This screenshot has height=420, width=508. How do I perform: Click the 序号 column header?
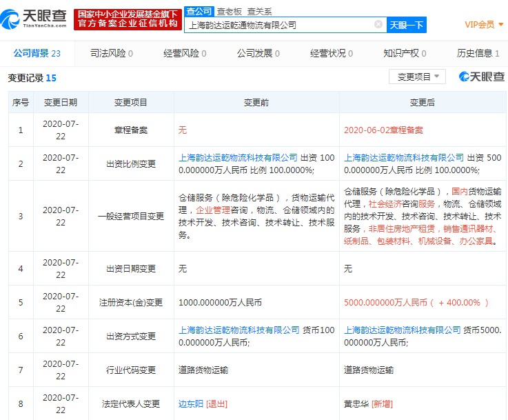[x=21, y=102]
